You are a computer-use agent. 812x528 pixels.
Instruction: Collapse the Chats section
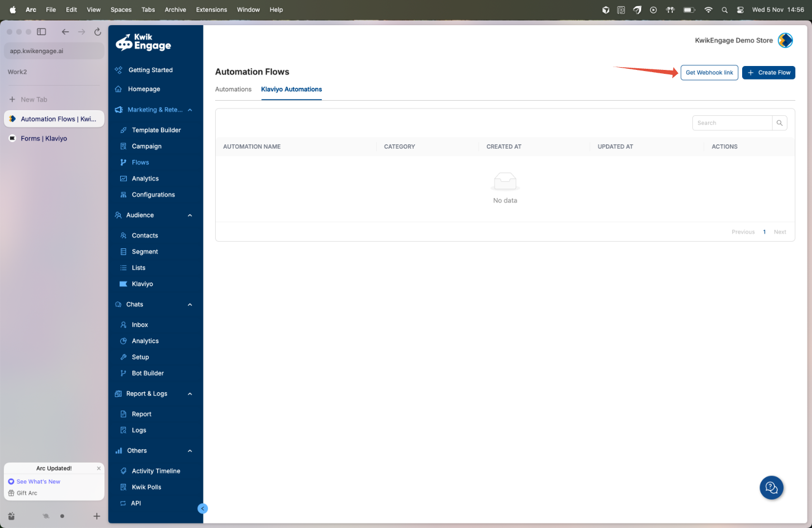(190, 305)
